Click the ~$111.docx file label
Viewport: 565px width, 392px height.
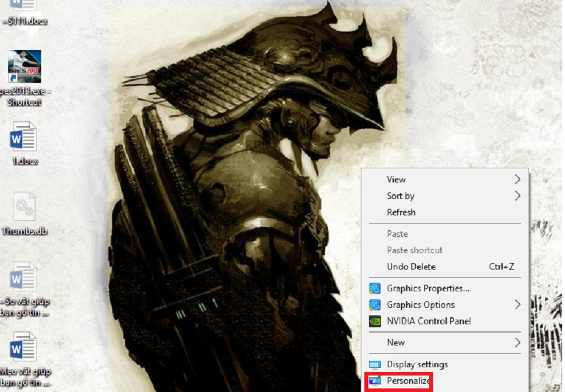click(25, 21)
